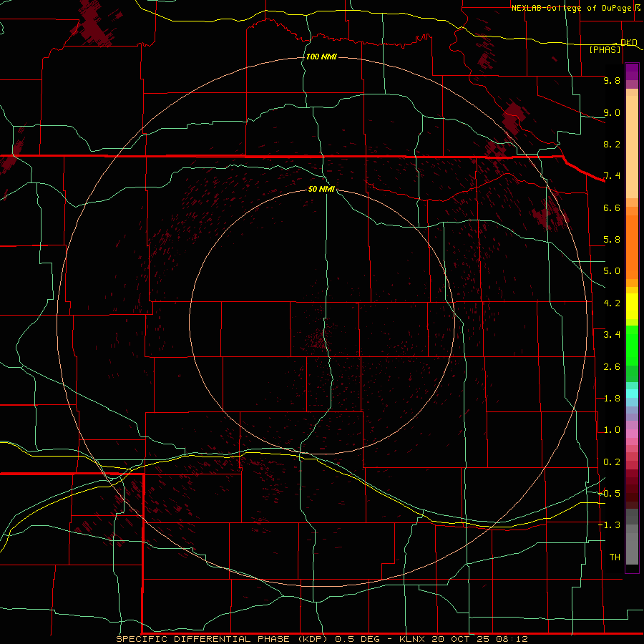Click the "100 NMI" range ring label

pos(321,57)
